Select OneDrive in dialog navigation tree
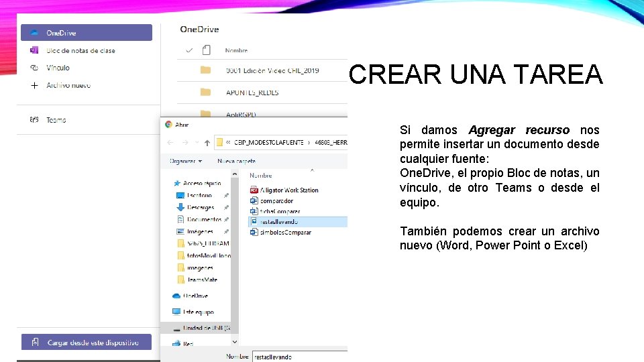Viewport: 644px width, 362px height. [195, 296]
